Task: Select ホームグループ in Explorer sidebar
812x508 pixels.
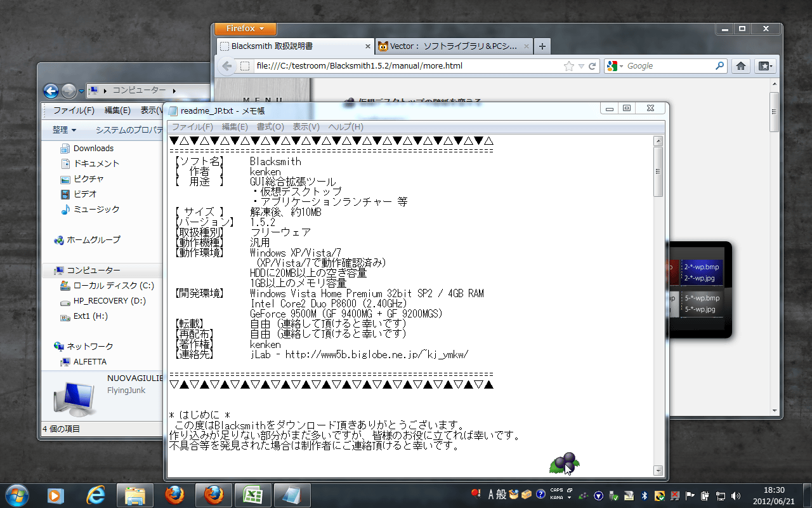Action: pos(93,239)
